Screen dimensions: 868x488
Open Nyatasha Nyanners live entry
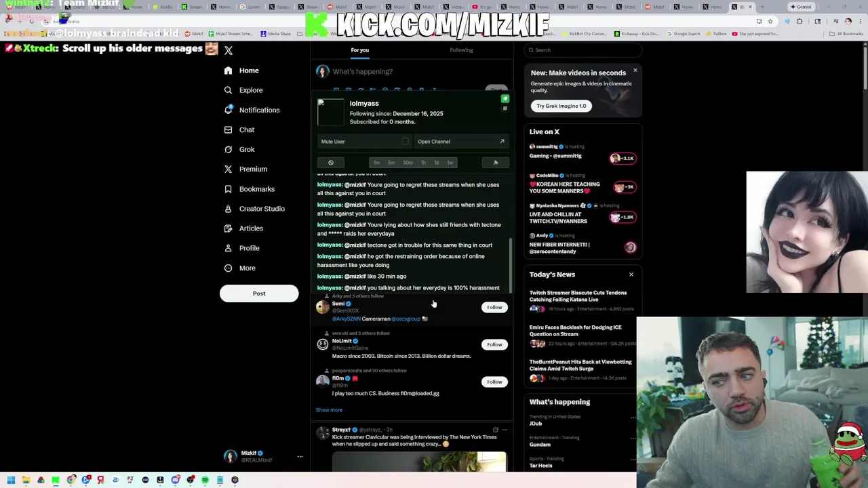583,213
